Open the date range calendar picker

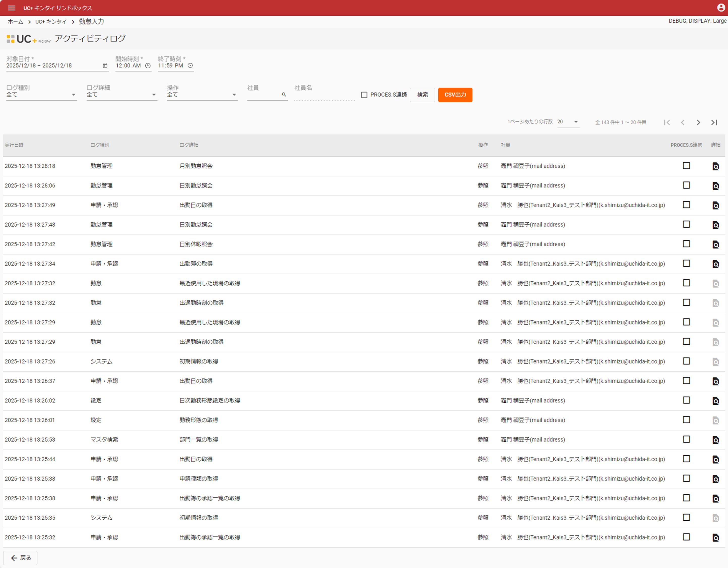coord(105,66)
